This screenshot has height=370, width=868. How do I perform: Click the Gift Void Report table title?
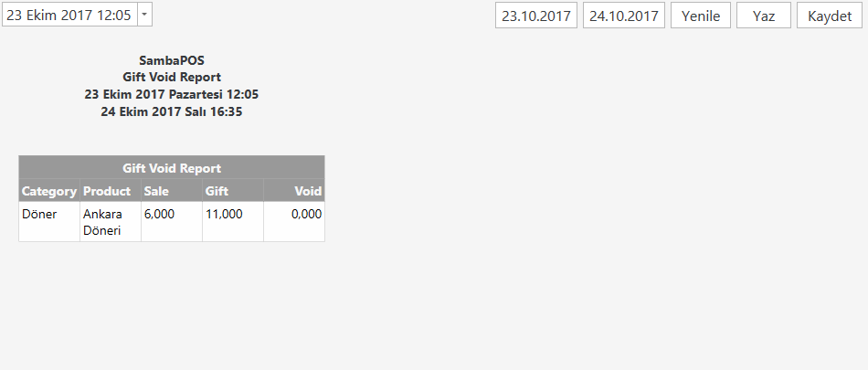click(x=172, y=168)
